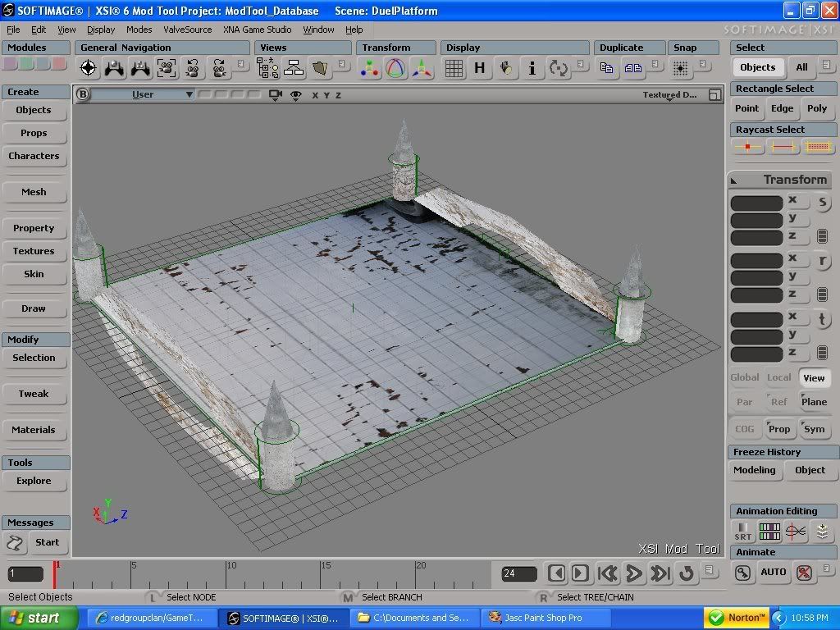Image resolution: width=840 pixels, height=630 pixels.
Task: Open the Textured D... display mode dropdown
Action: 669,95
